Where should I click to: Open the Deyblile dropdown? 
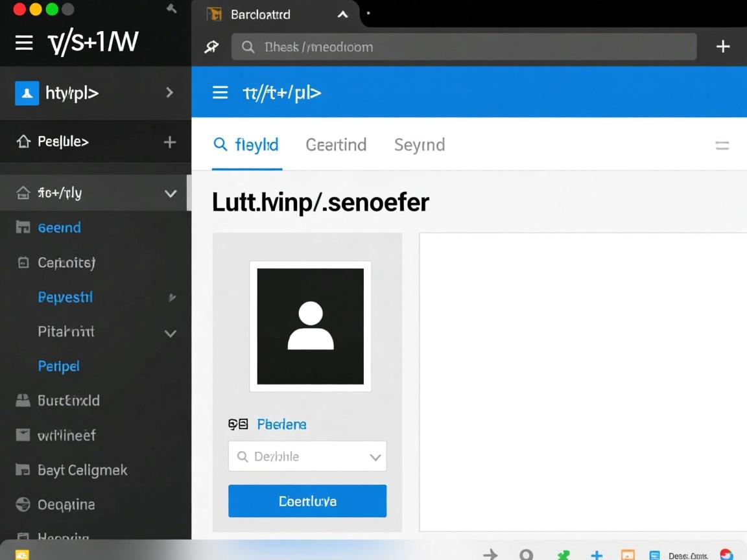pos(307,456)
